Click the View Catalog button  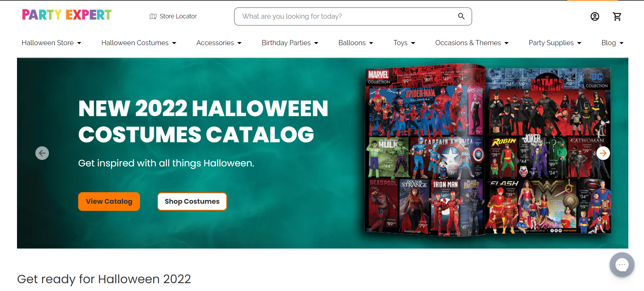[109, 201]
